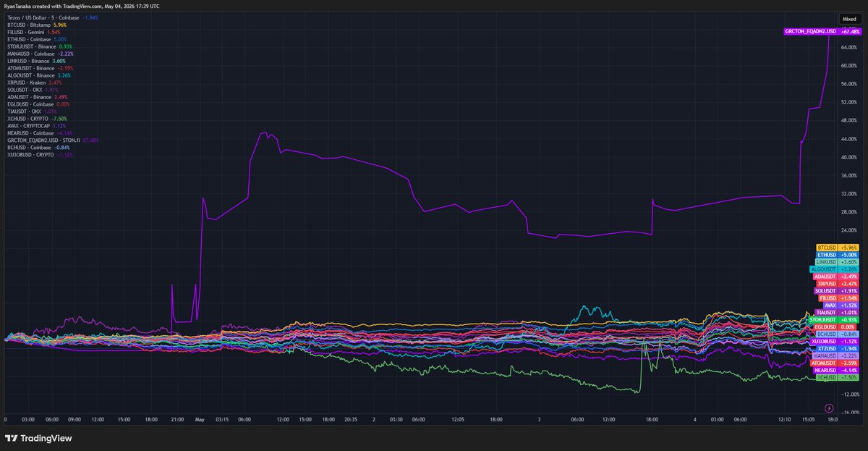Click the TradingView logo in the footer
868x451 pixels.
click(38, 438)
